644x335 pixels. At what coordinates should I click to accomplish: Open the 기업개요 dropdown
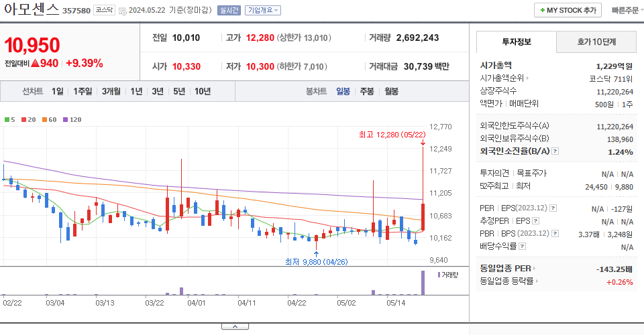tap(263, 10)
